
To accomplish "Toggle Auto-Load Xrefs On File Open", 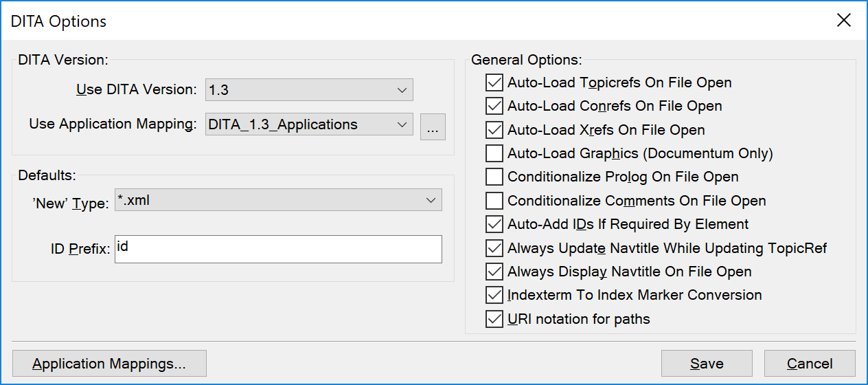I will click(494, 130).
